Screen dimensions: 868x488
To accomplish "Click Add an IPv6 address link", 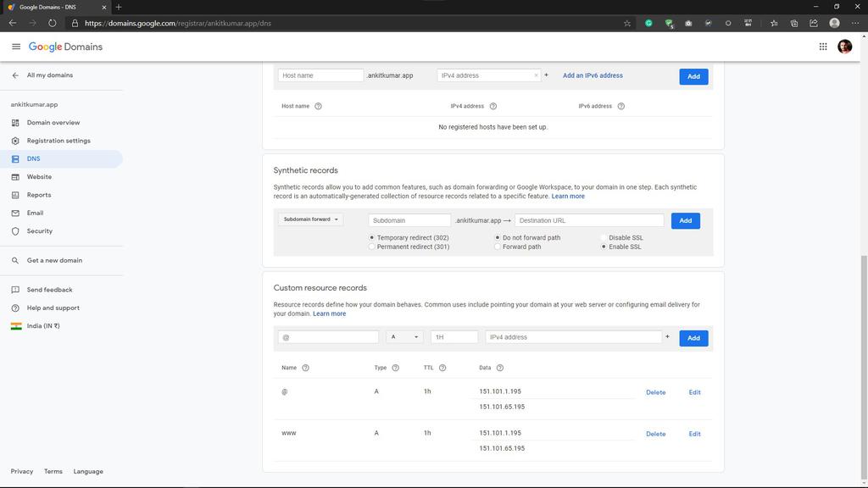I will pyautogui.click(x=593, y=75).
